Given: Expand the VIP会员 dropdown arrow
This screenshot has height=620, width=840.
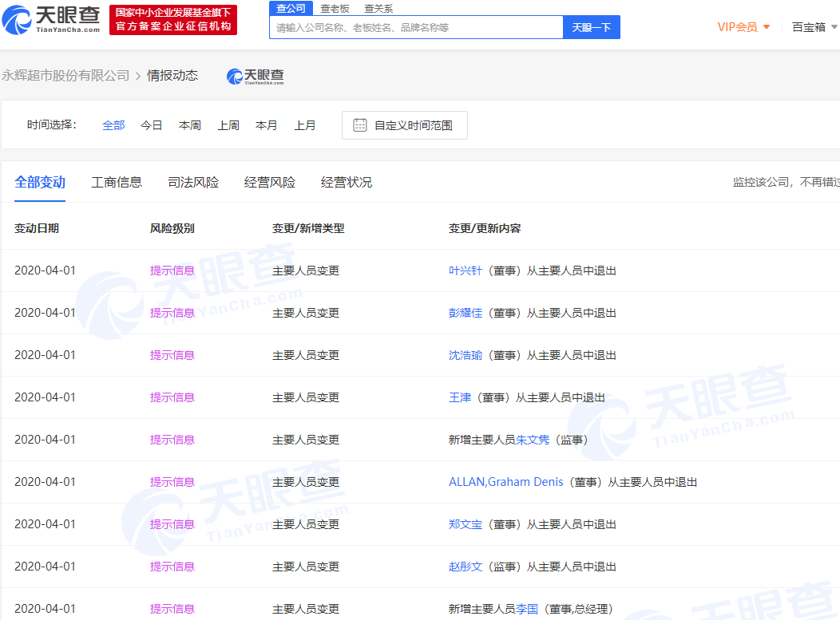Looking at the screenshot, I should [x=767, y=27].
